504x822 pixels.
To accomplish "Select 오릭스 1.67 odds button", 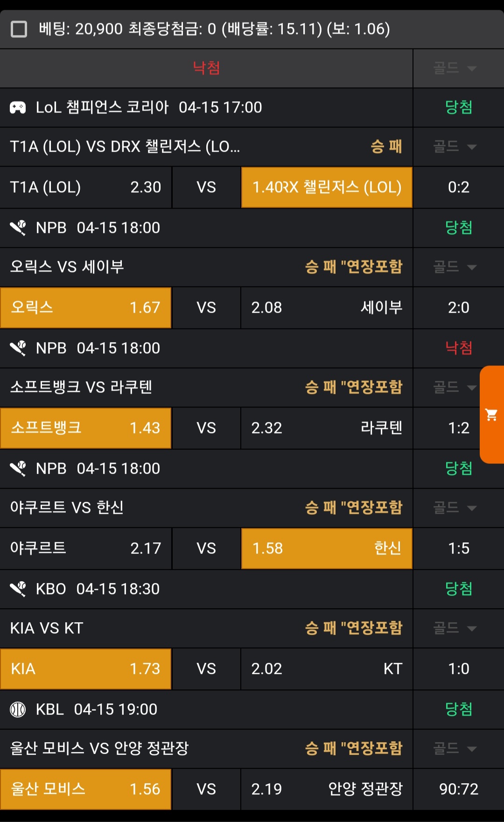I will coord(86,308).
